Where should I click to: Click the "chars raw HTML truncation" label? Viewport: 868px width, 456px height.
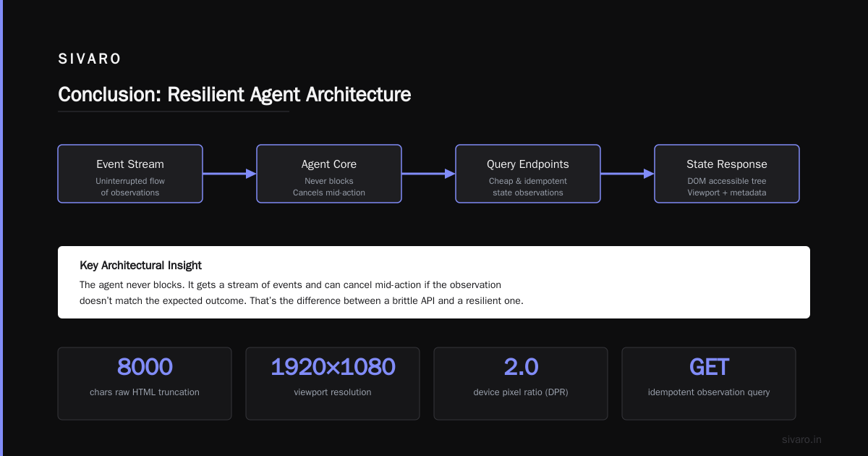[145, 392]
